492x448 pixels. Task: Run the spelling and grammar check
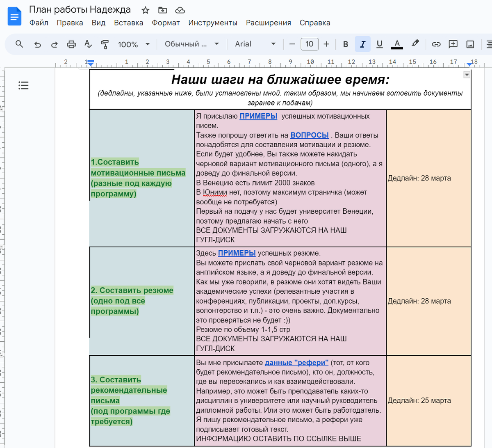click(88, 44)
